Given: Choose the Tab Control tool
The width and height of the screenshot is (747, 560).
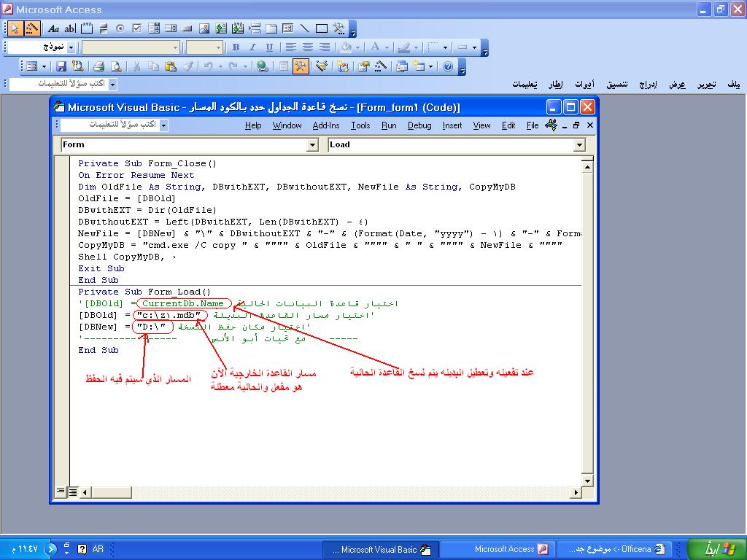Looking at the screenshot, I should pyautogui.click(x=271, y=28).
